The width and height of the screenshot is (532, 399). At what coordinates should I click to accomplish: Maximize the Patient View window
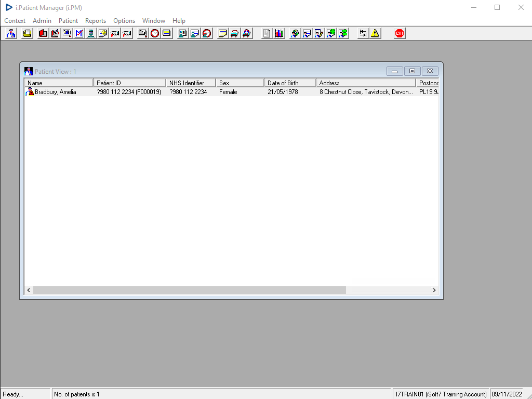click(x=412, y=71)
